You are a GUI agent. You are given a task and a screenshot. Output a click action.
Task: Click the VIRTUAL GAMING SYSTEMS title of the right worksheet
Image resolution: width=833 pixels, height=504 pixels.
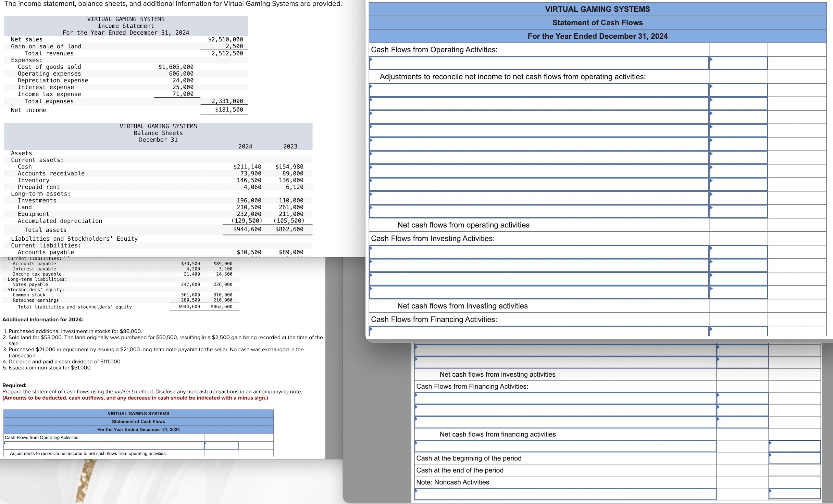598,9
